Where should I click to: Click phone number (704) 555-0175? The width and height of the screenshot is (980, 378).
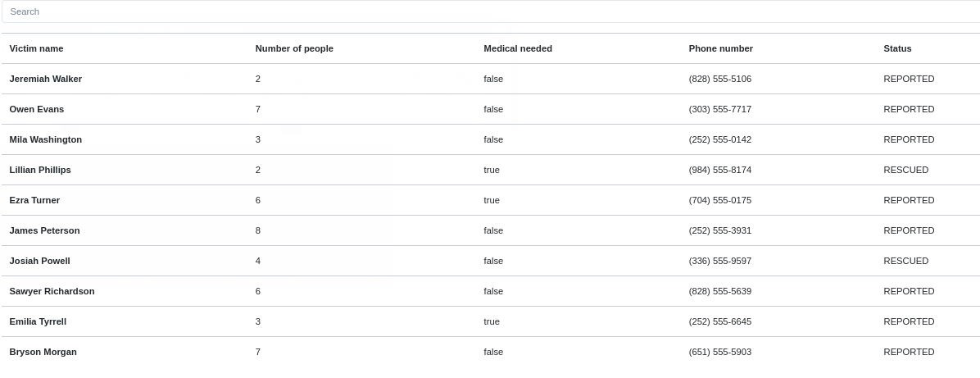point(719,200)
